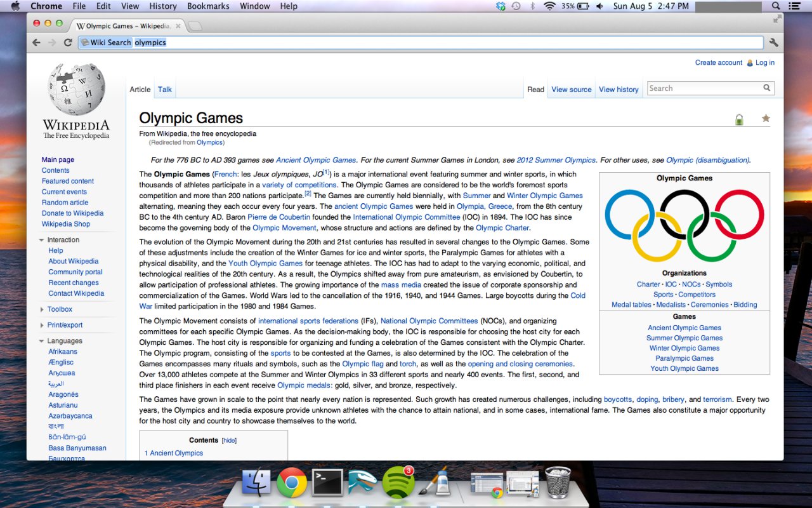Screen dimensions: 812x508
Task: Click the Wi-Fi status icon
Action: click(x=549, y=6)
